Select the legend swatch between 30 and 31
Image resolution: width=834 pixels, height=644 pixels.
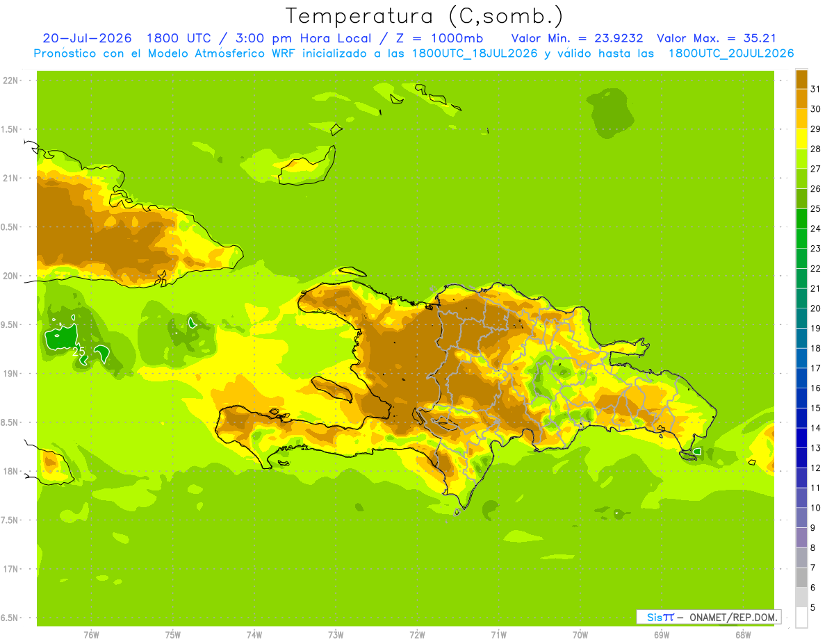pos(801,99)
